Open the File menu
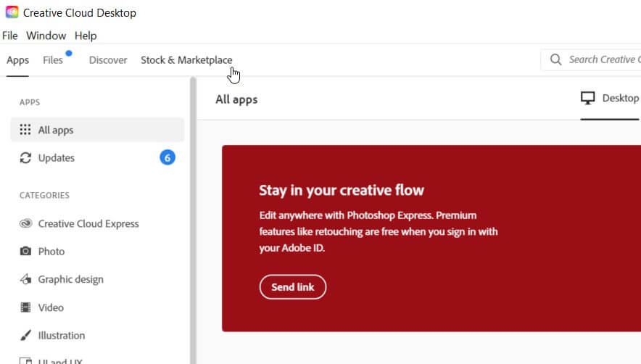The image size is (641, 364). click(x=10, y=36)
